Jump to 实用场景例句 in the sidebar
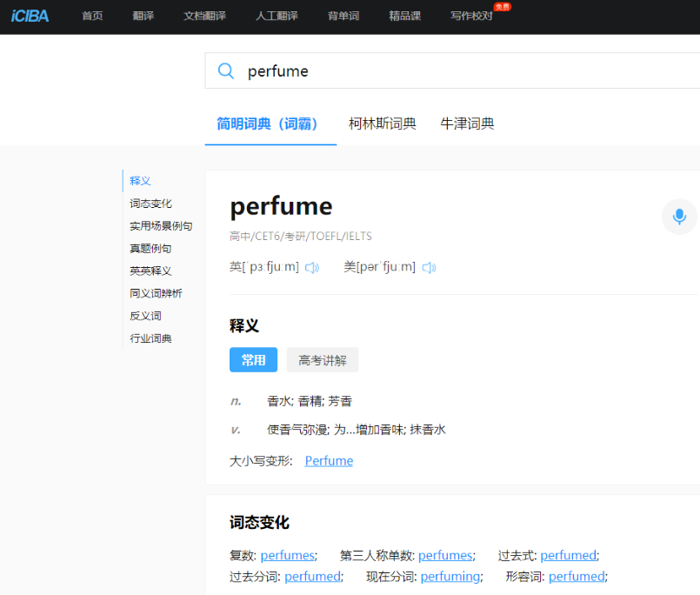Screen dimensions: 700x595 (x=161, y=226)
